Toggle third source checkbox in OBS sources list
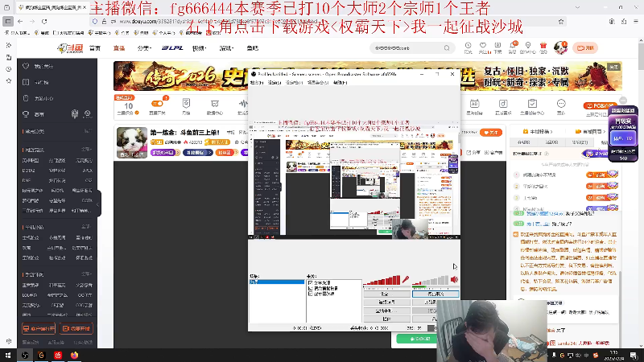 click(x=311, y=294)
